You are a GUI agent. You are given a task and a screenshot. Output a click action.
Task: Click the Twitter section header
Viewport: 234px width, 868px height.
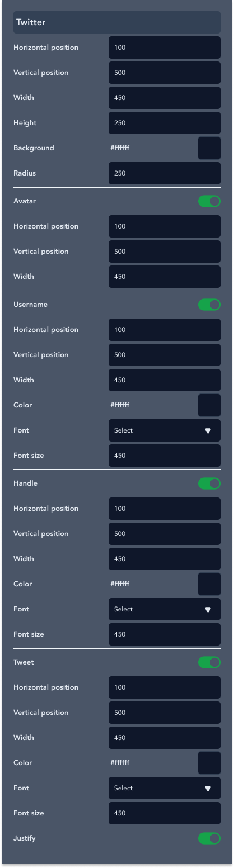(117, 22)
